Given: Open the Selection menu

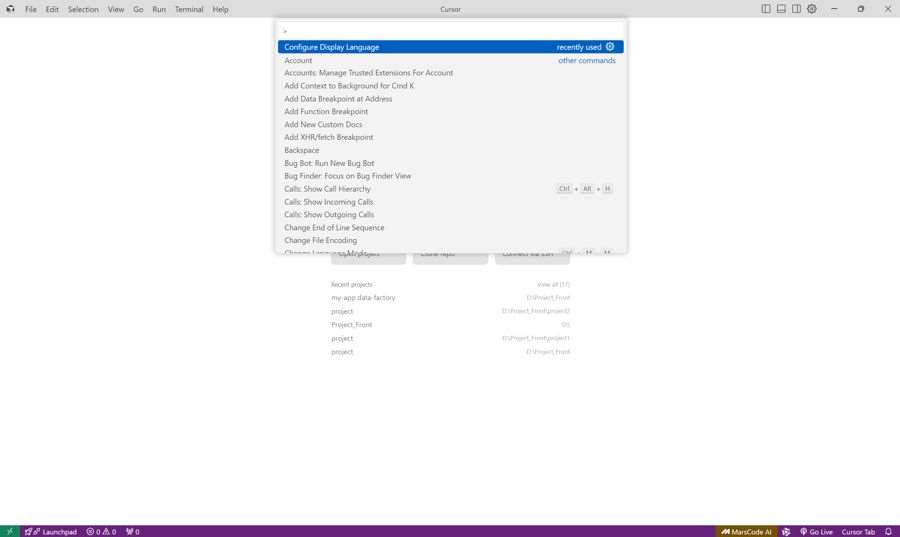Looking at the screenshot, I should pyautogui.click(x=83, y=9).
